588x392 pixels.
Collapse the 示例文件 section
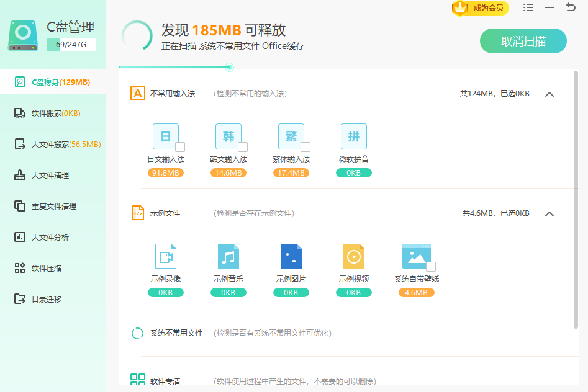tap(549, 214)
